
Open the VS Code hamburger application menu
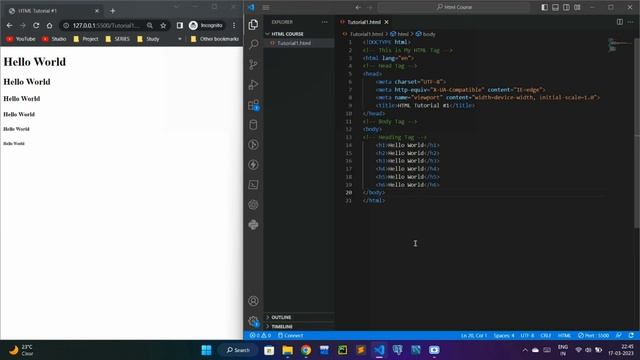[266, 7]
